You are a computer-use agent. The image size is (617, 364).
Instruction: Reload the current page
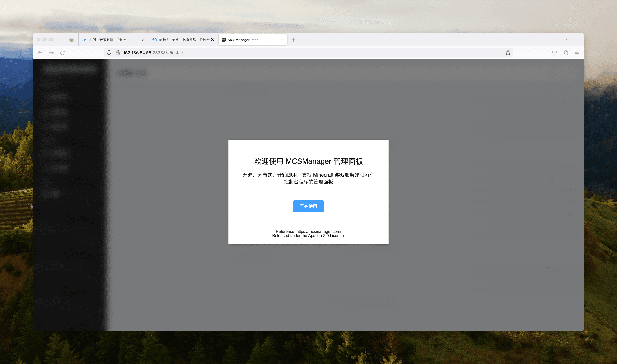click(62, 52)
